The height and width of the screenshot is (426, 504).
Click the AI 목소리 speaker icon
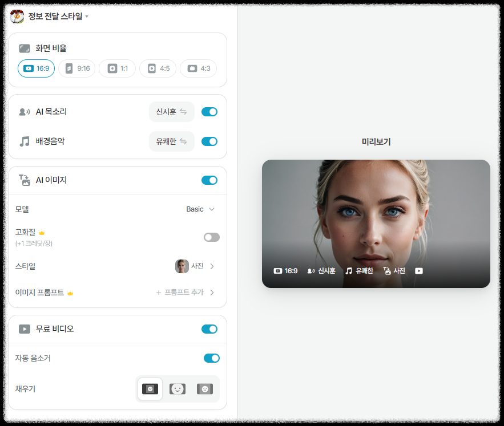[25, 112]
